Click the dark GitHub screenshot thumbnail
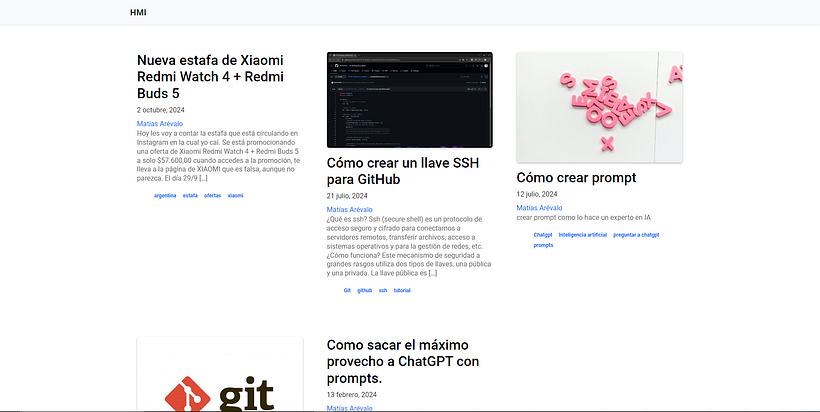Screen dimensions: 820x412 click(x=409, y=100)
